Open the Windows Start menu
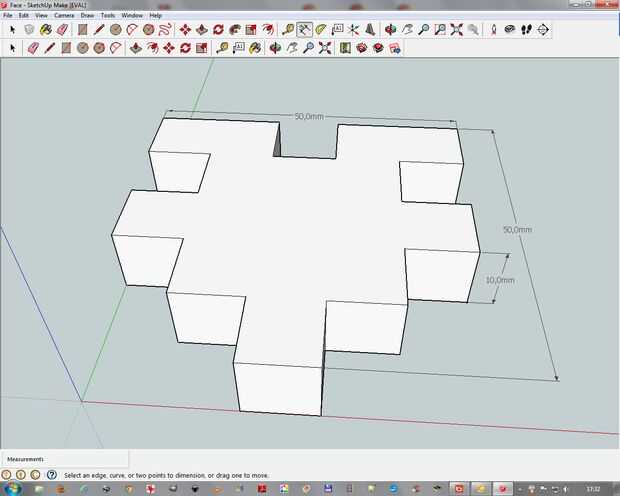The width and height of the screenshot is (620, 496). pos(12,489)
